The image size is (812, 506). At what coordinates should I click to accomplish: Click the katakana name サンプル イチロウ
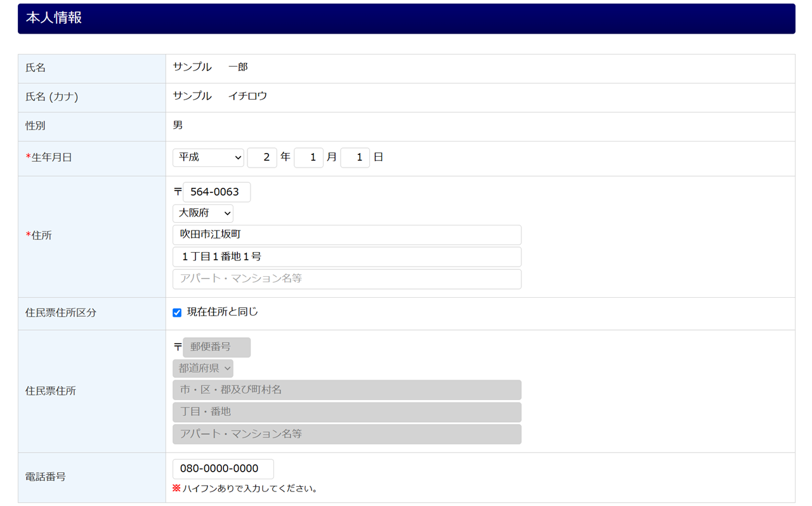219,97
